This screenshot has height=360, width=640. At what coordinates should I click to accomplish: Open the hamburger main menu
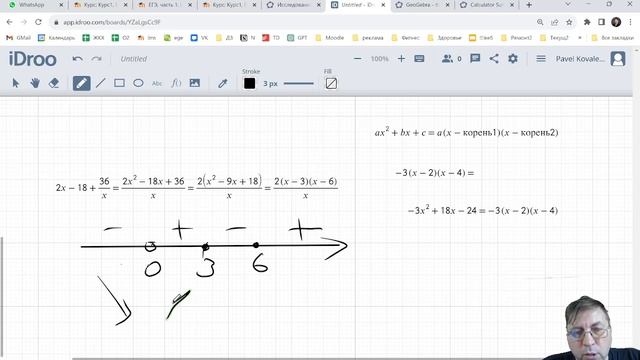pos(541,59)
